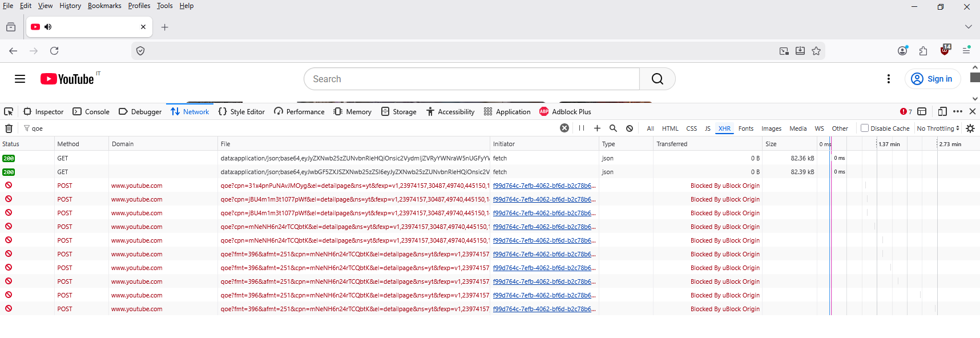Viewport: 980px width, 338px height.
Task: Go to YouTube home via logo
Action: point(67,79)
